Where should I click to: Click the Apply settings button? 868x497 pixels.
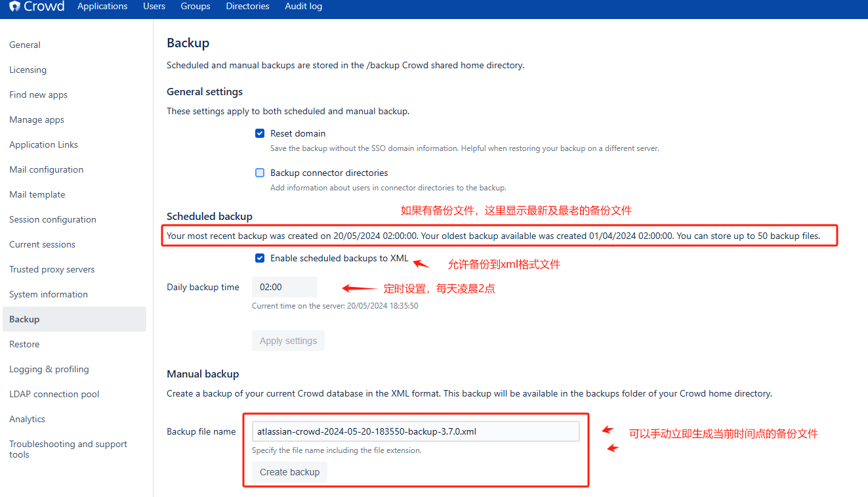click(288, 341)
